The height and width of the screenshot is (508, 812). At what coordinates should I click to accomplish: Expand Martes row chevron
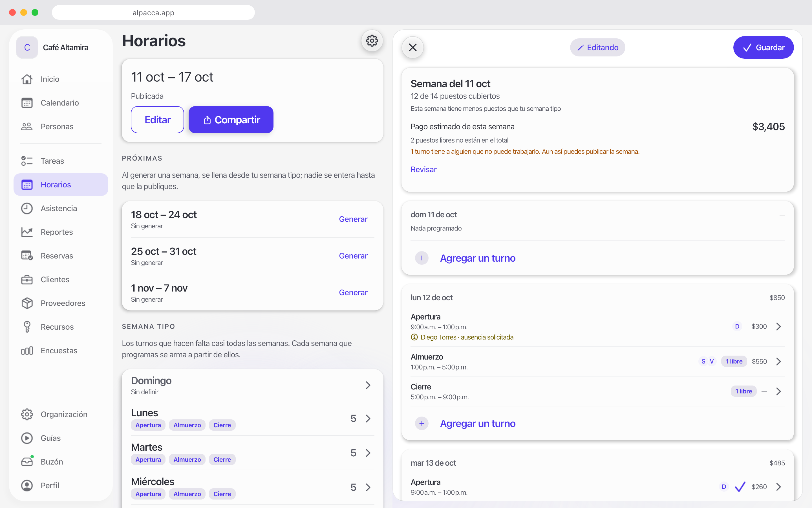(x=368, y=453)
